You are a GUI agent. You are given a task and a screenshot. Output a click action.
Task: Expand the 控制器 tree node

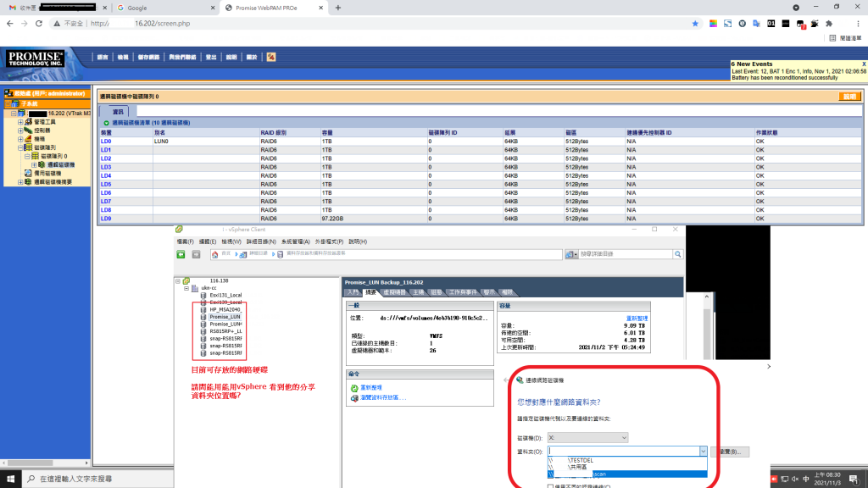tap(20, 130)
